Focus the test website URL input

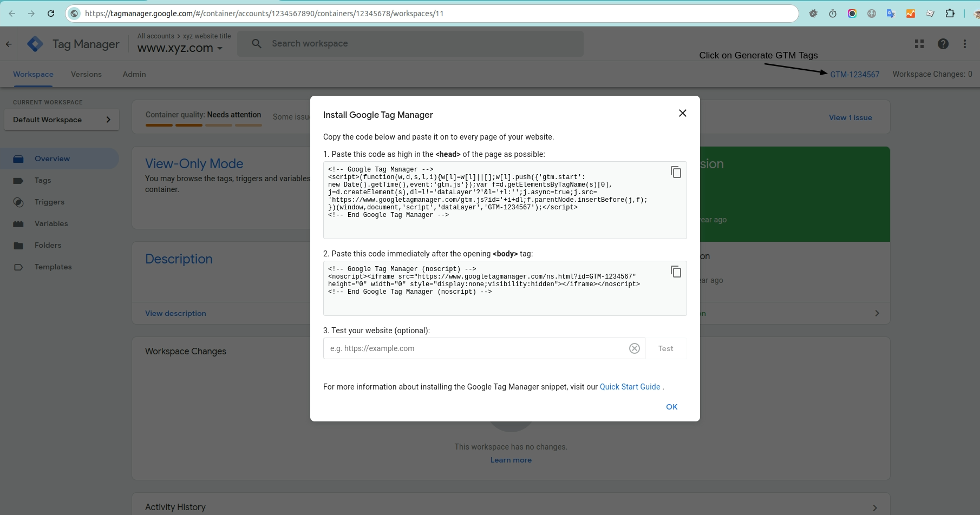click(476, 348)
